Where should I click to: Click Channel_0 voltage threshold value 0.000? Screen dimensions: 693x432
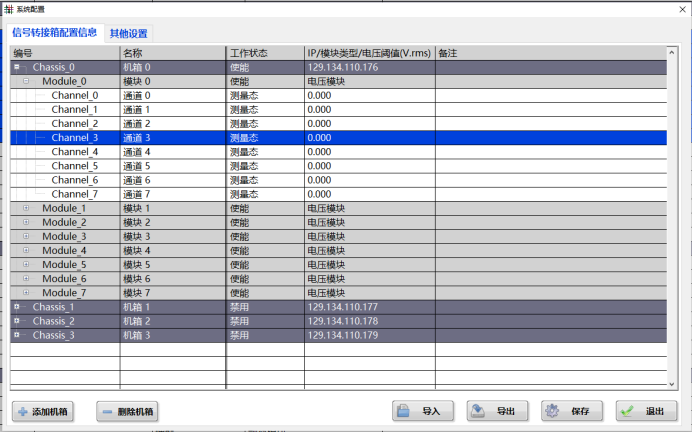(x=319, y=96)
